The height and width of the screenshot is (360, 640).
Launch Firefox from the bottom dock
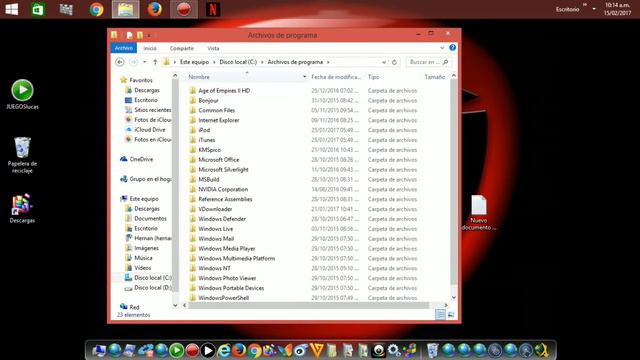239,350
